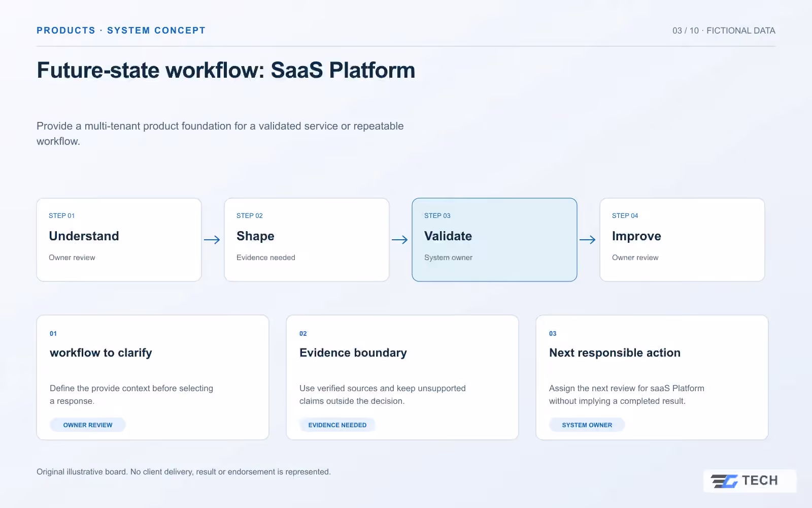Click the 'STEP 02' label

250,215
